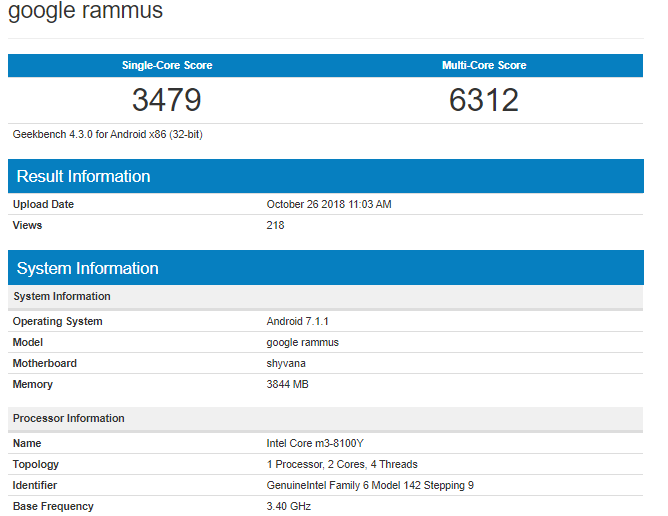Click the Model label
The height and width of the screenshot is (516, 668).
click(28, 342)
